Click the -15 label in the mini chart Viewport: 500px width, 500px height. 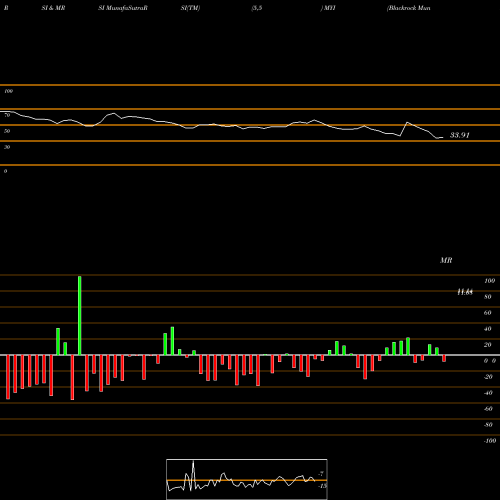pyautogui.click(x=322, y=486)
